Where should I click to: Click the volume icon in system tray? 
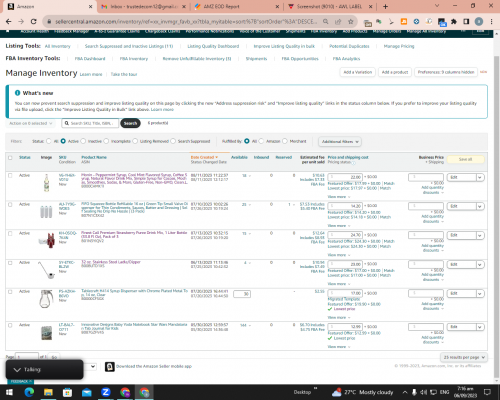(x=423, y=392)
